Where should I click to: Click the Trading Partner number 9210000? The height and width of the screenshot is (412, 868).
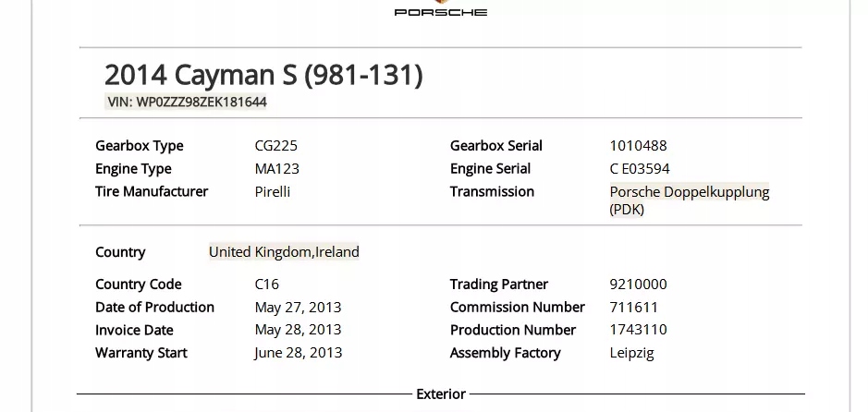[x=638, y=285]
